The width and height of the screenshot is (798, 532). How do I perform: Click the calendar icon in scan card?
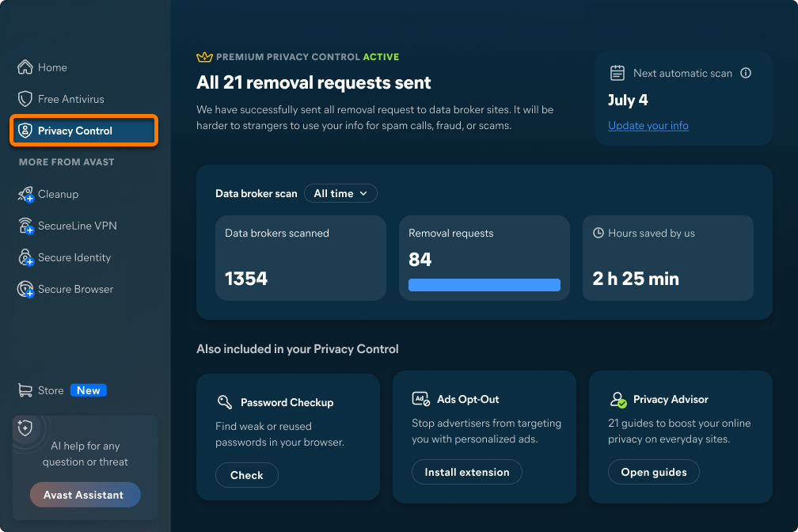[x=617, y=73]
